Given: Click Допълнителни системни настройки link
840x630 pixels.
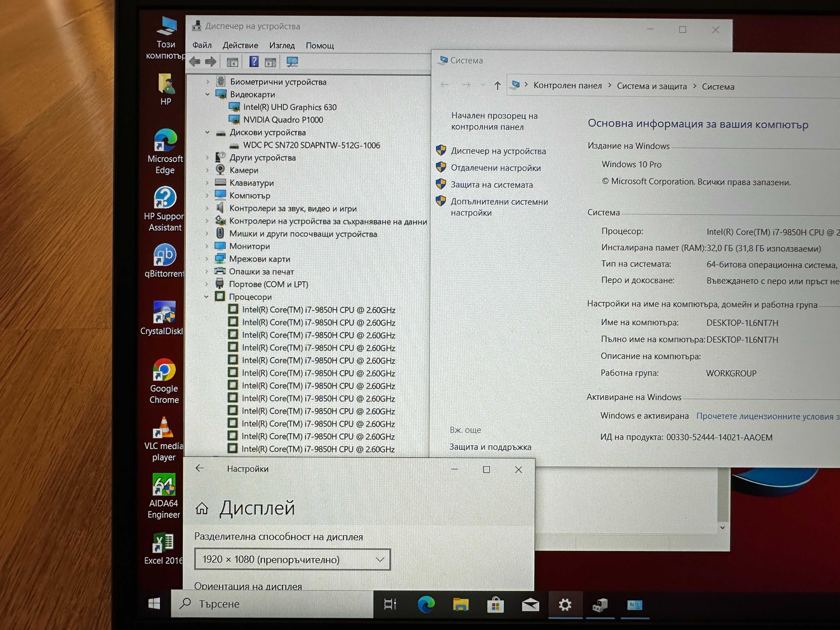Looking at the screenshot, I should pyautogui.click(x=499, y=207).
